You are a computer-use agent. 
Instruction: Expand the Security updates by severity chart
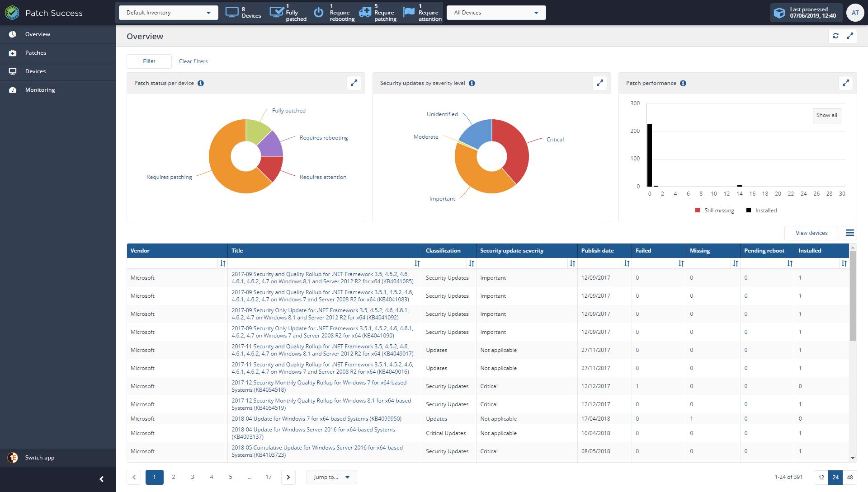point(600,83)
